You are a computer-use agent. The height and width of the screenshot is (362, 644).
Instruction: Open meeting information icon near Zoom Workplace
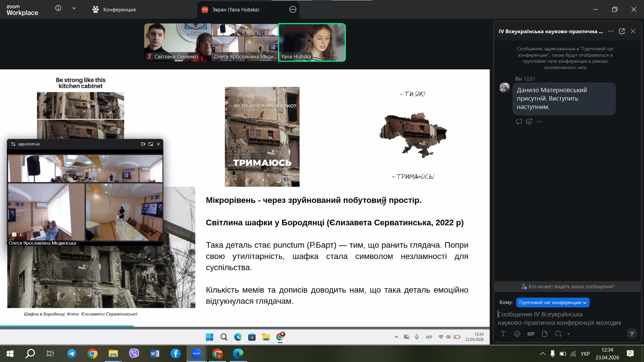58,8
